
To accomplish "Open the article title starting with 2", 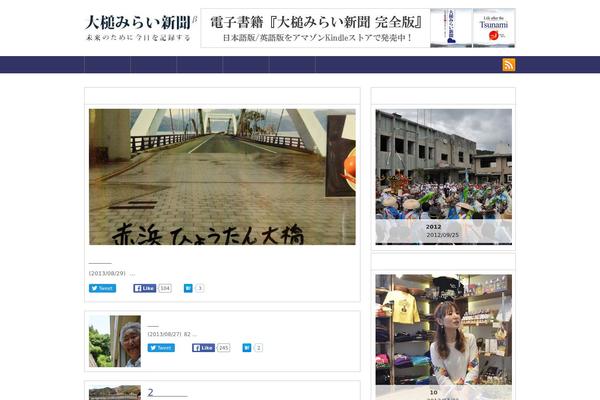I will [168, 393].
